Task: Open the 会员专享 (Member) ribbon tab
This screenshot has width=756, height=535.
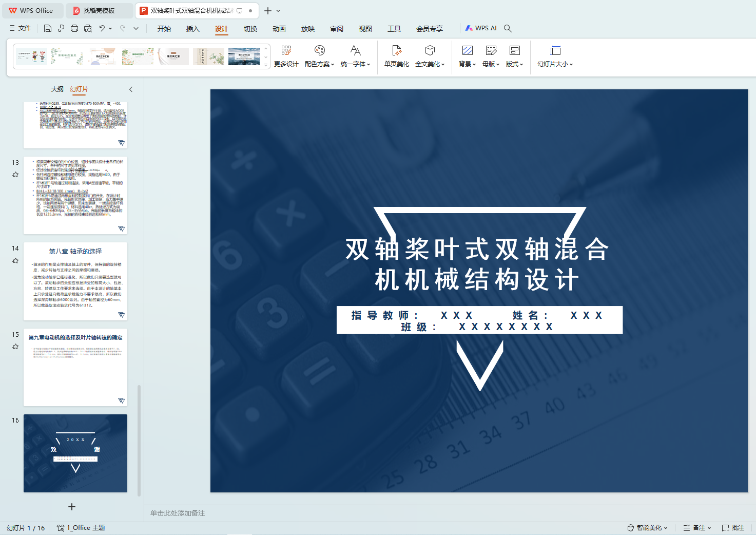Action: (430, 29)
